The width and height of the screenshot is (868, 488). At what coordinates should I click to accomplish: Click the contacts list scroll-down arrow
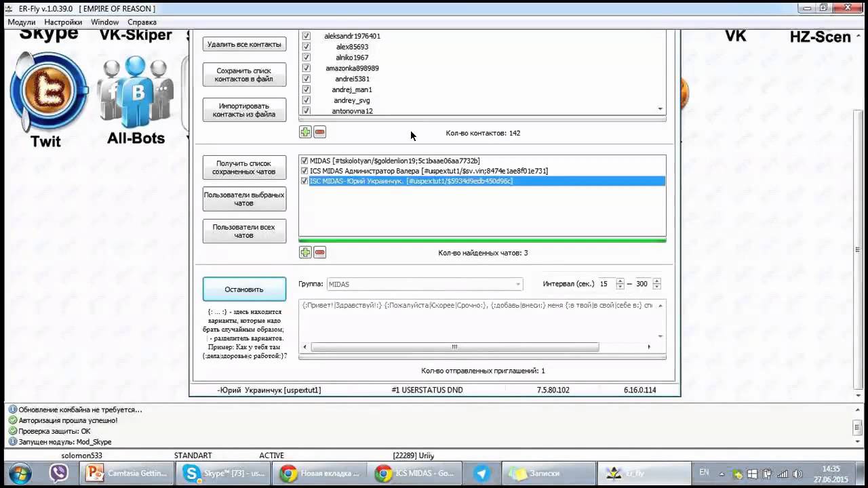[x=660, y=109]
